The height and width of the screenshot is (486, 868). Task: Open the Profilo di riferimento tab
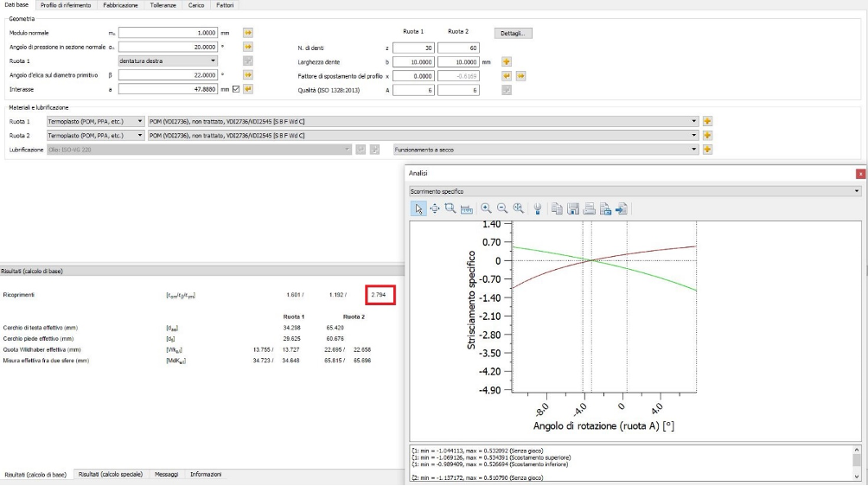tap(66, 5)
